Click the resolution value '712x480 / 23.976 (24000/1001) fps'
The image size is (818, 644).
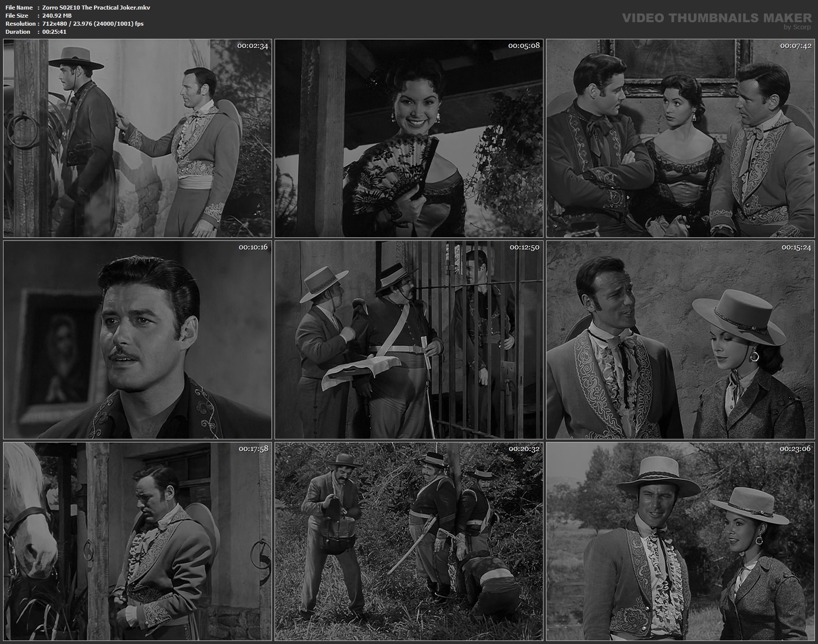(x=93, y=24)
